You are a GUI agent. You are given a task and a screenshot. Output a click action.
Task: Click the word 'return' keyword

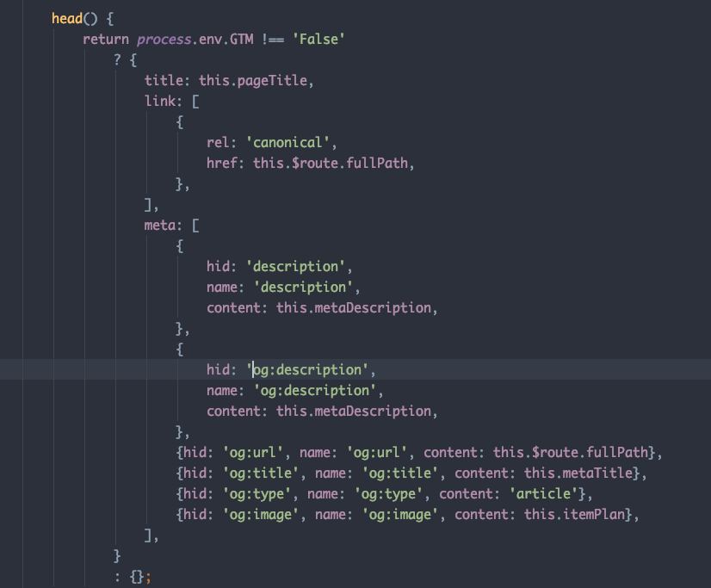tap(106, 40)
